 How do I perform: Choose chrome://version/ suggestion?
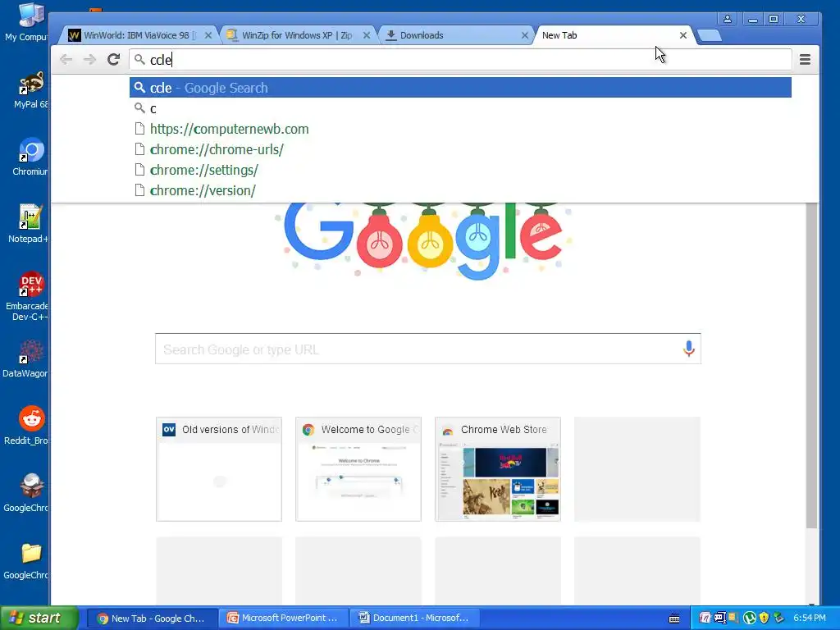[460, 190]
